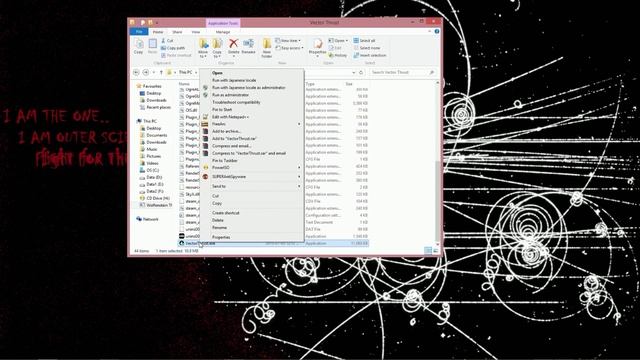
Task: Click the Type column header
Action: click(x=310, y=84)
